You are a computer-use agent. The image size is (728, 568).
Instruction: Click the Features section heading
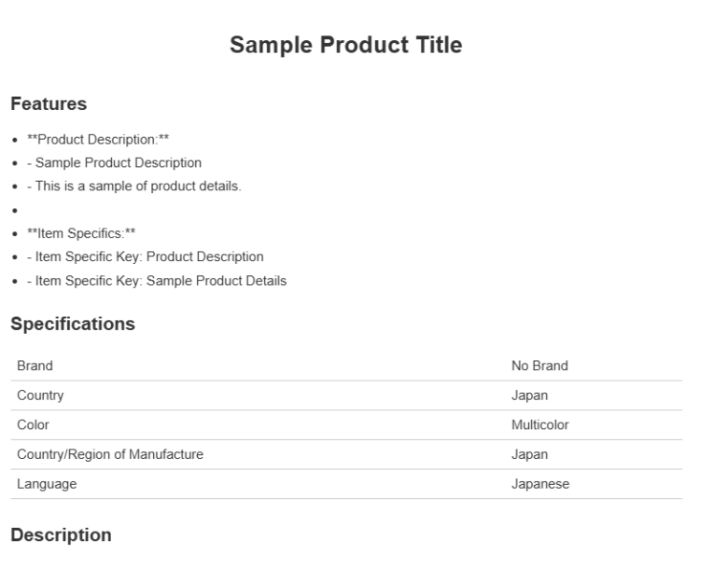[48, 104]
